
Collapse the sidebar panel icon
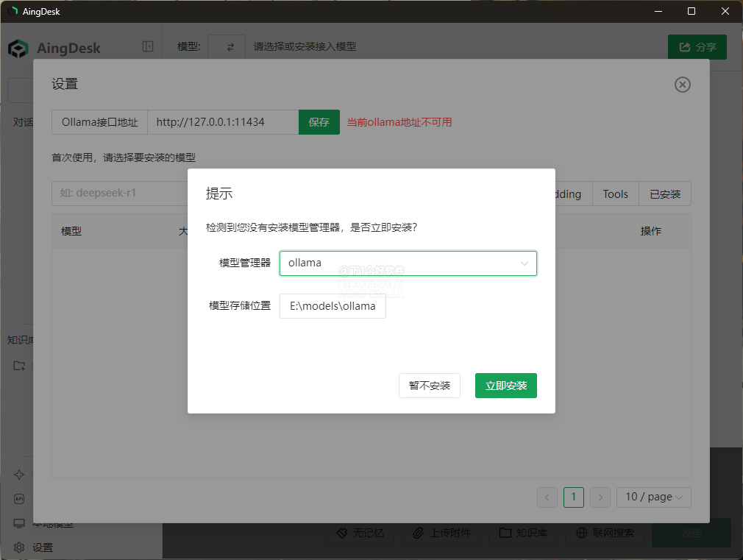click(x=148, y=47)
